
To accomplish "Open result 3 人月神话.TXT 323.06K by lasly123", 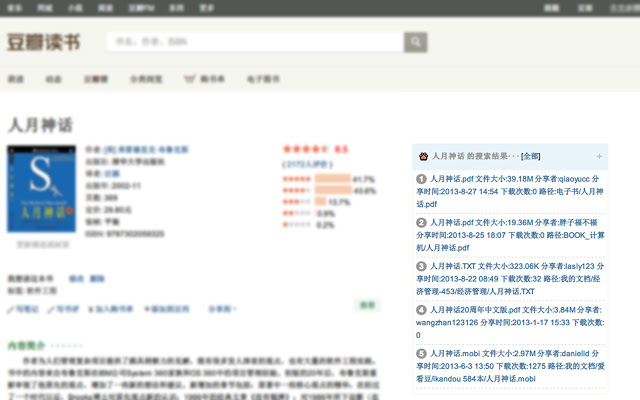I will pos(510,278).
